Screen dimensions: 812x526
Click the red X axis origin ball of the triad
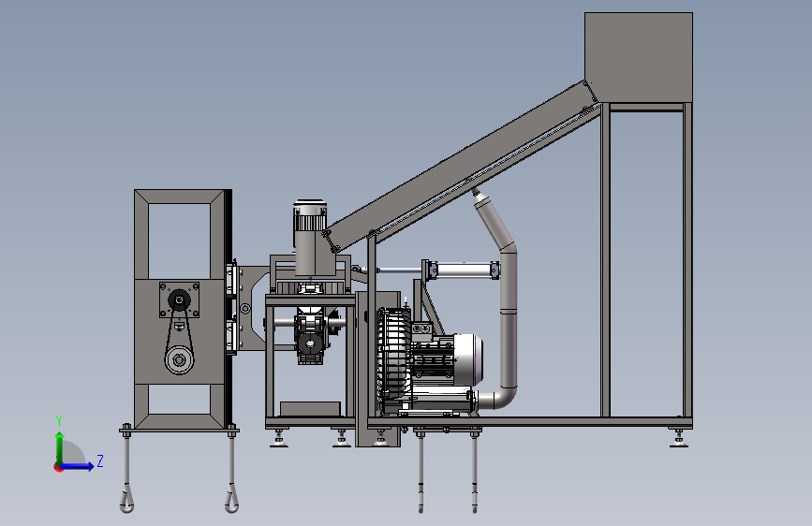coord(58,467)
